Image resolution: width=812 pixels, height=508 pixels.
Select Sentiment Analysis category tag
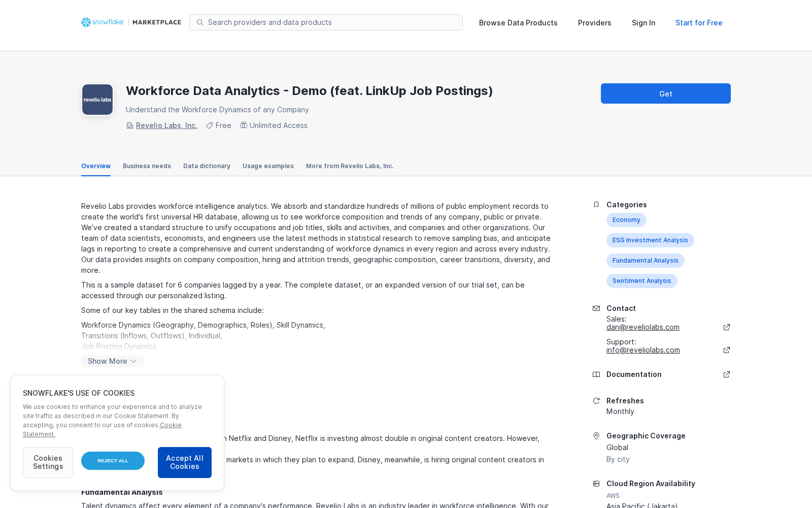[x=642, y=281]
